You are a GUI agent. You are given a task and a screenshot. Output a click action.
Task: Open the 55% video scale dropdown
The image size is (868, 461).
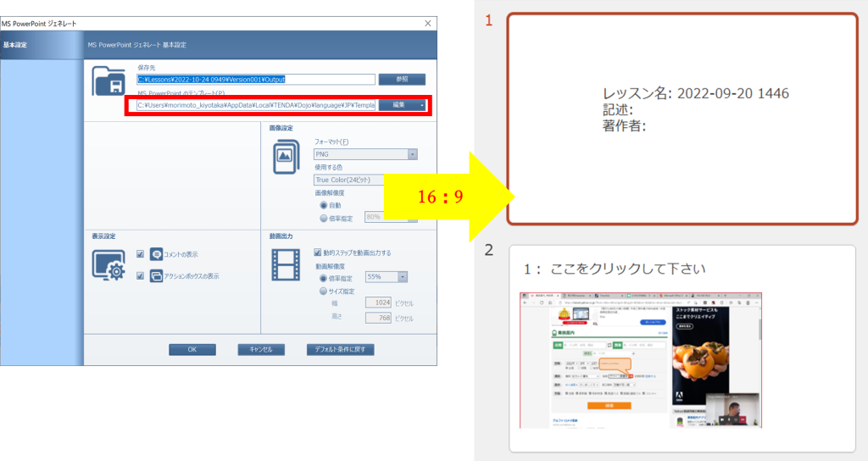(x=403, y=277)
